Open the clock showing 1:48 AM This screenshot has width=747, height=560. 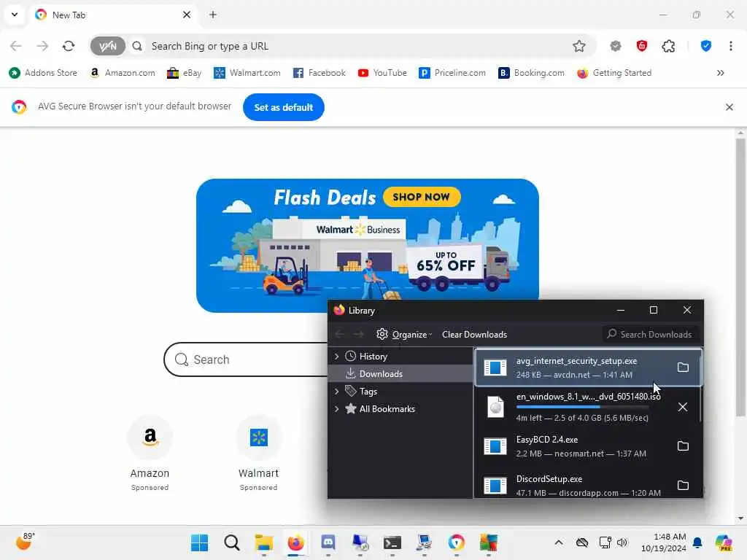point(664,542)
